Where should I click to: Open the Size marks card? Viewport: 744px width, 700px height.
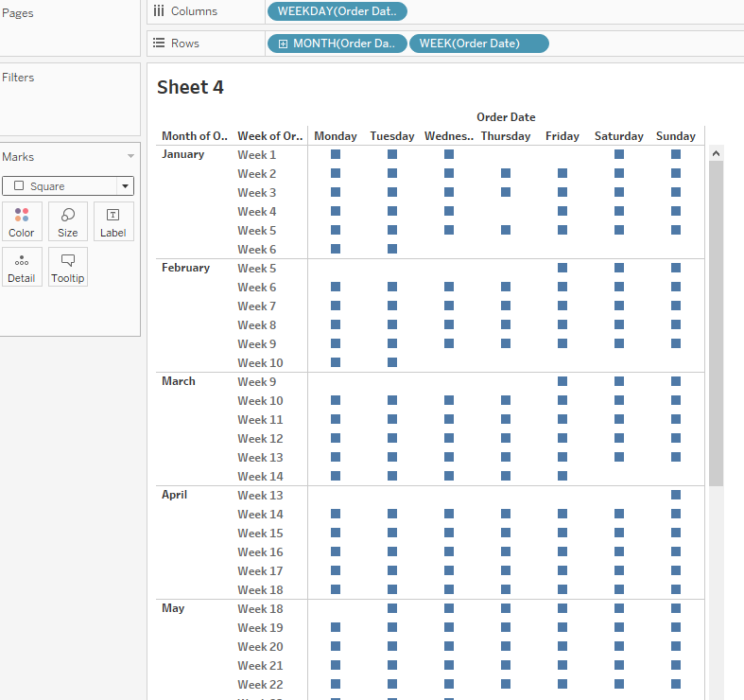68,221
